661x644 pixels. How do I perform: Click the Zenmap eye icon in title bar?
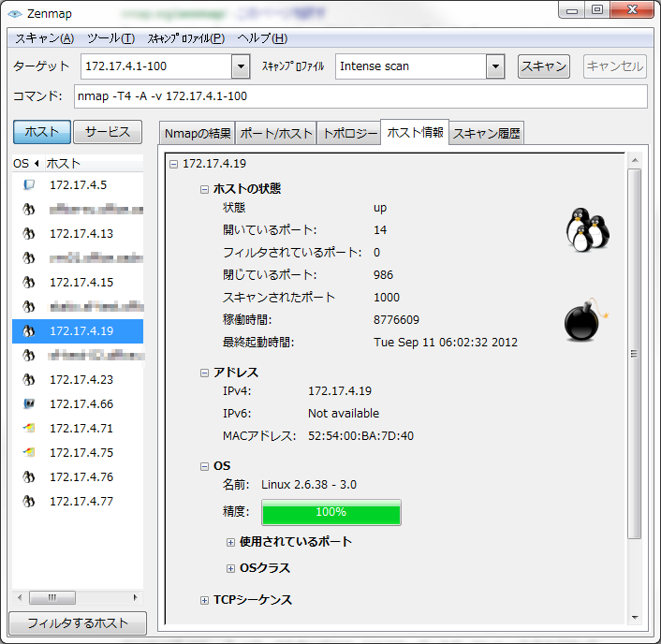click(15, 14)
